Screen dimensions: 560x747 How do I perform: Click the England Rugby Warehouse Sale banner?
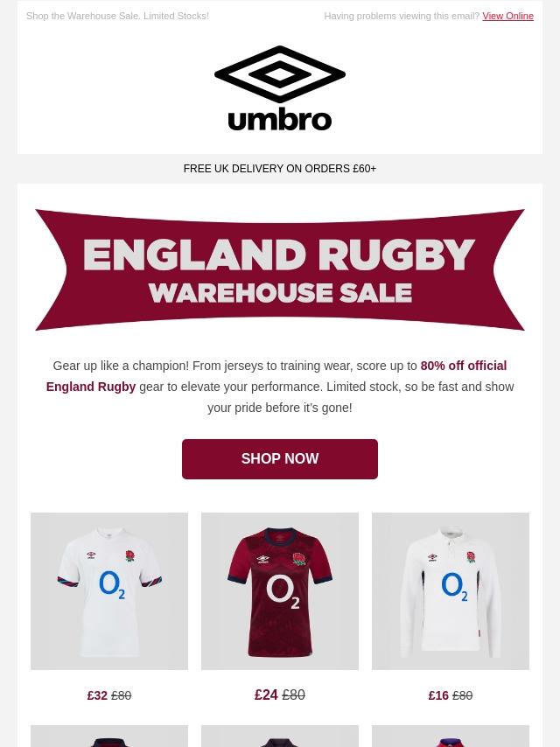280,269
